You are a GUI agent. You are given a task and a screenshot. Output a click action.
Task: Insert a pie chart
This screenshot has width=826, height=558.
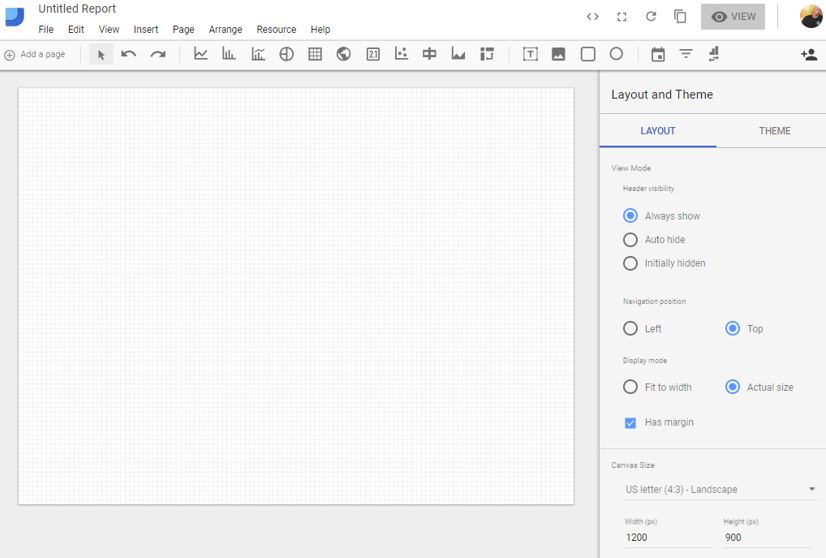pos(286,54)
